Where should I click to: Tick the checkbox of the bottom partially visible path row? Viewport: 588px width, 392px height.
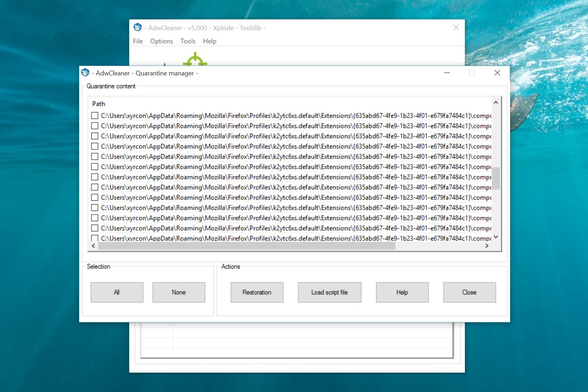tap(95, 238)
